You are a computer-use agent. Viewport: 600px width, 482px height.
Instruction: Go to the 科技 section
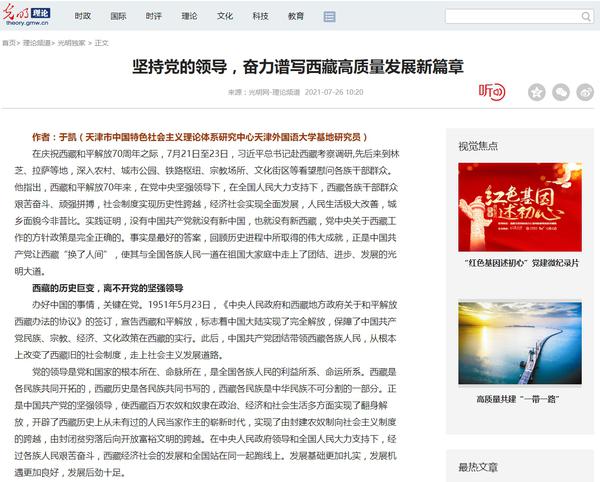tap(260, 17)
